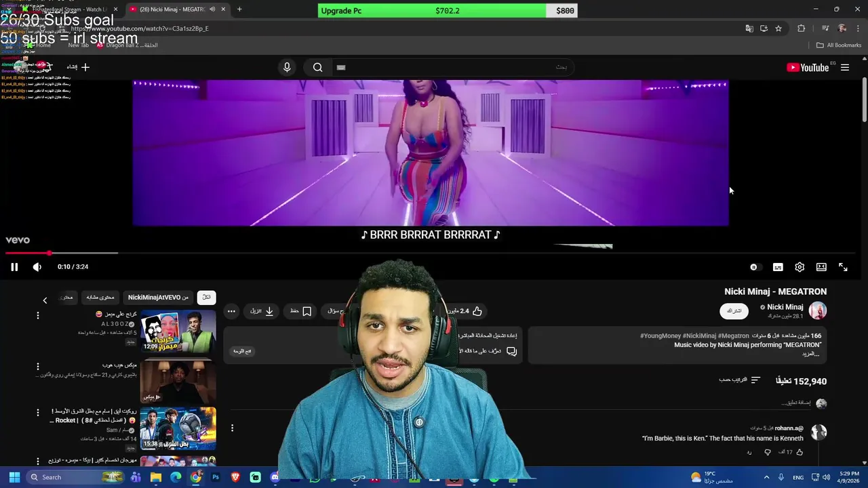Open options menu for Rocket League video
Image resolution: width=868 pixels, height=488 pixels.
tap(38, 413)
